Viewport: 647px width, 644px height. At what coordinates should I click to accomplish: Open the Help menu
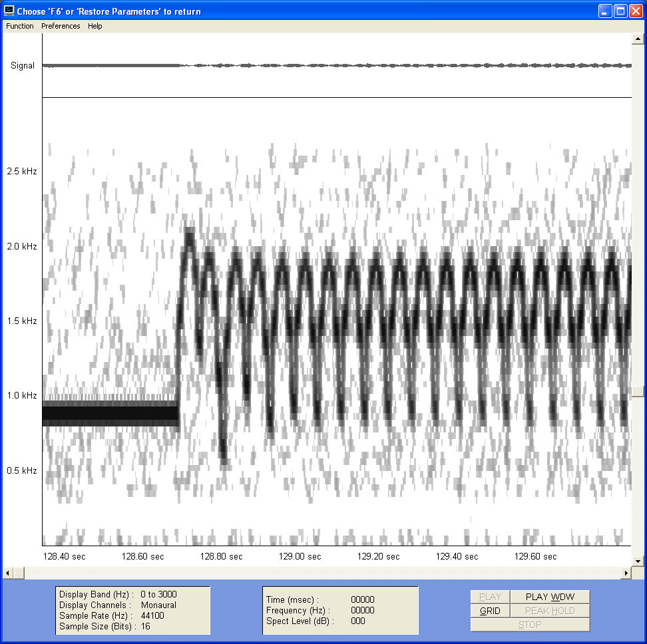coord(95,26)
